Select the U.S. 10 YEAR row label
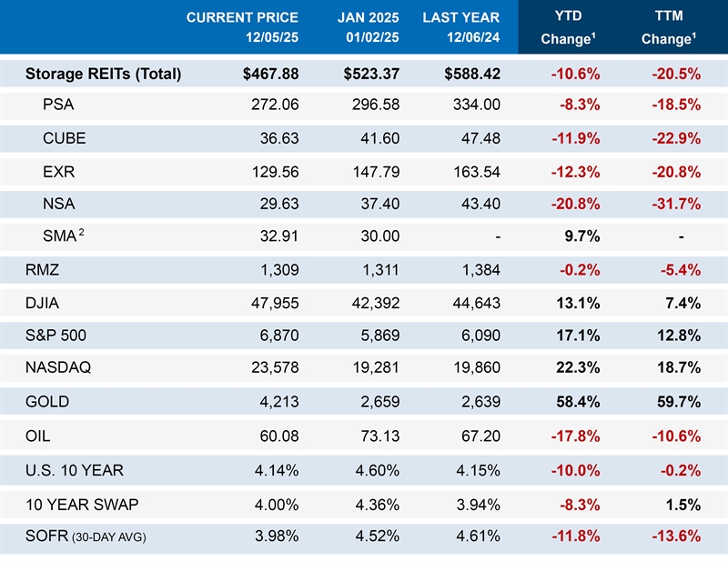The image size is (728, 561). pos(75,470)
